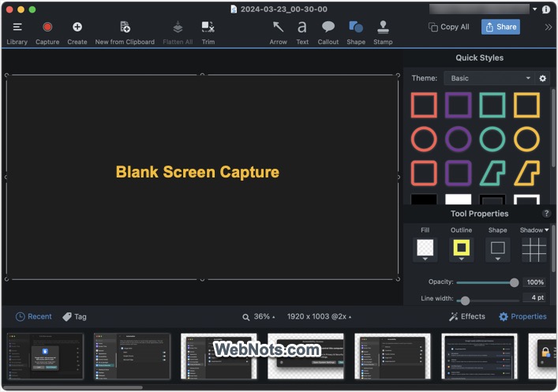Viewport: 558px width, 392px height.
Task: Click the Line width 4 pt field
Action: click(534, 297)
